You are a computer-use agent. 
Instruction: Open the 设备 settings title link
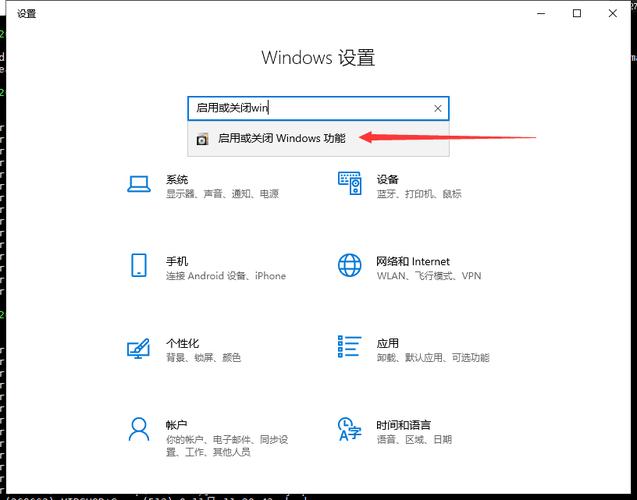[x=387, y=179]
